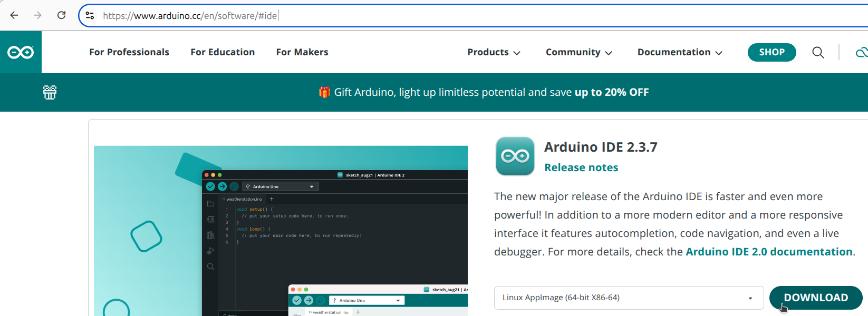Click the gift box icon in banner

point(50,92)
